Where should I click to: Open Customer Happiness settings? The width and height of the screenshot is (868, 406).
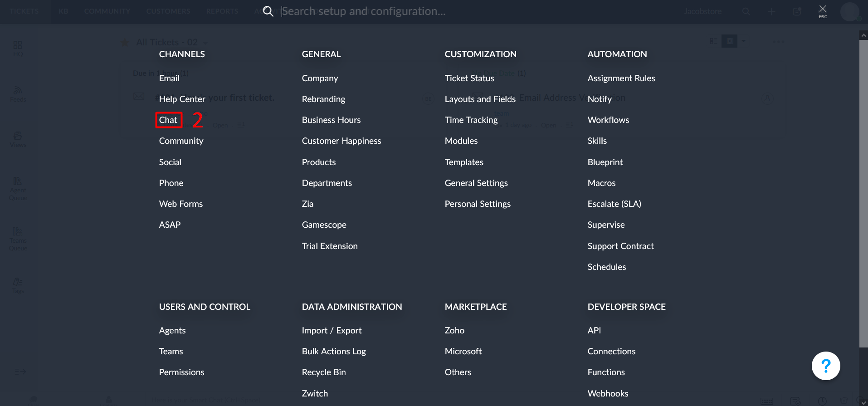341,141
